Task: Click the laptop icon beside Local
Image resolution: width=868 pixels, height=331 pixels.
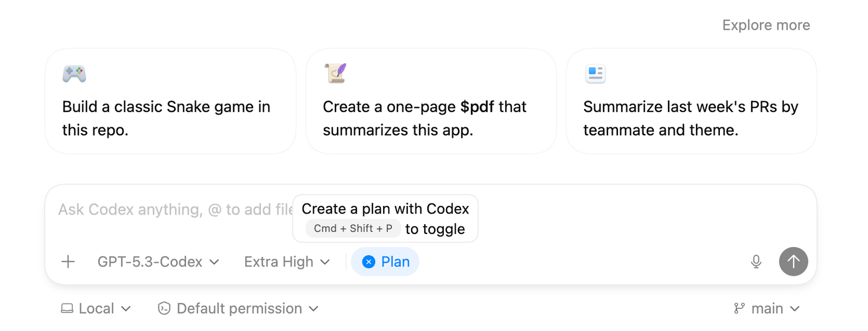Action: 67,308
